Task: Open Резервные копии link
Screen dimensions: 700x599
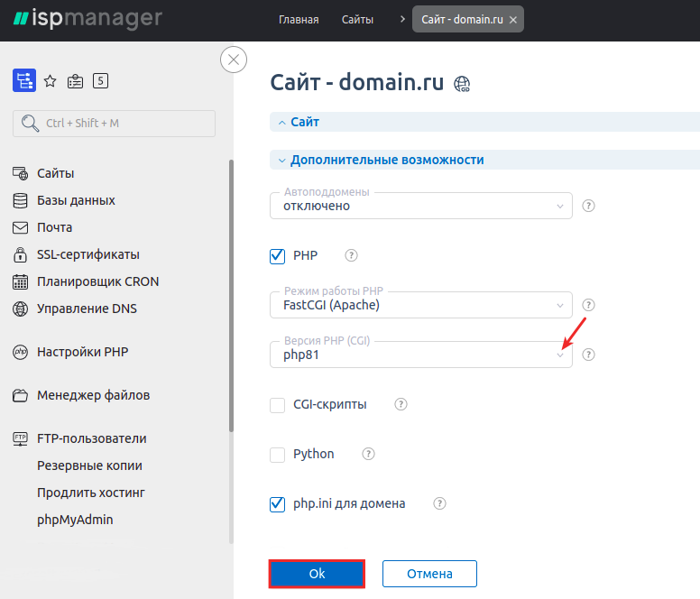Action: (x=89, y=465)
